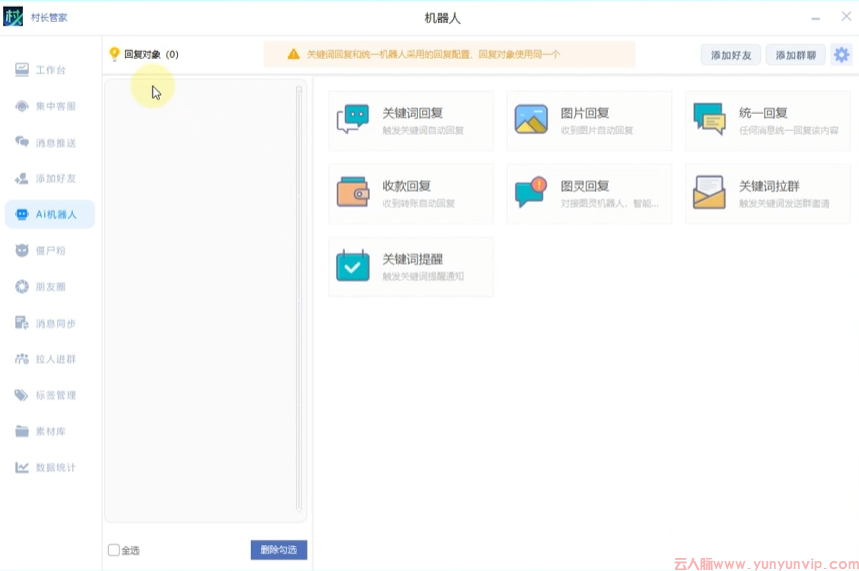Open the 收款回复 wallet icon
Image resolution: width=859 pixels, height=571 pixels.
tap(352, 192)
